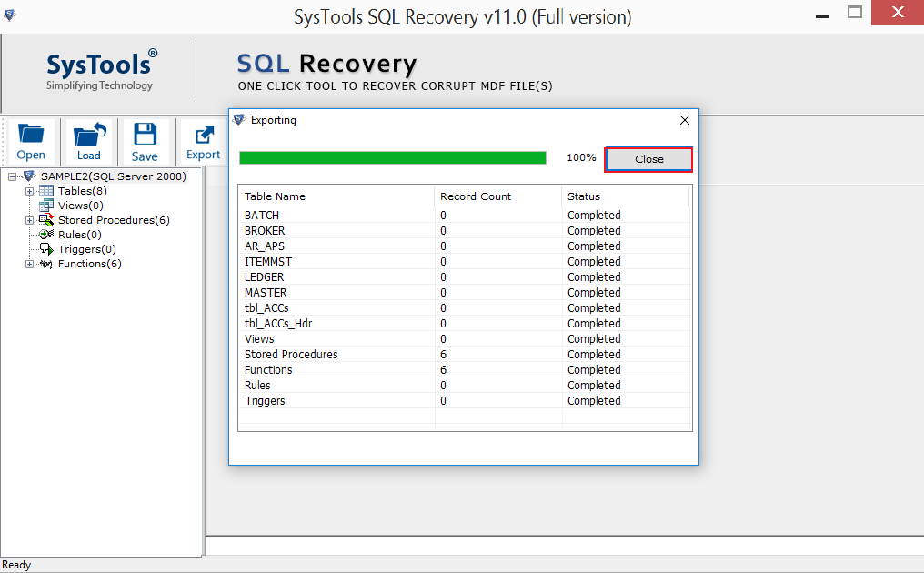Select Tables(8) in the tree
Image resolution: width=924 pixels, height=573 pixels.
point(83,191)
